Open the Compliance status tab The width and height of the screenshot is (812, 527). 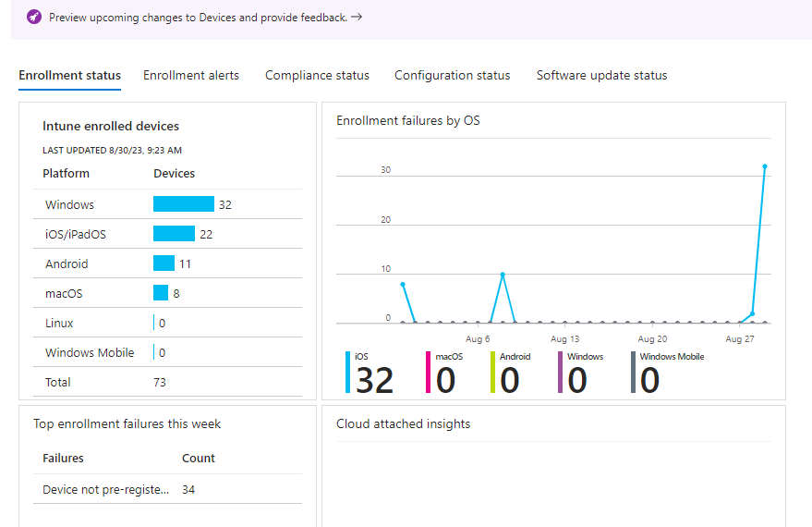(x=317, y=76)
